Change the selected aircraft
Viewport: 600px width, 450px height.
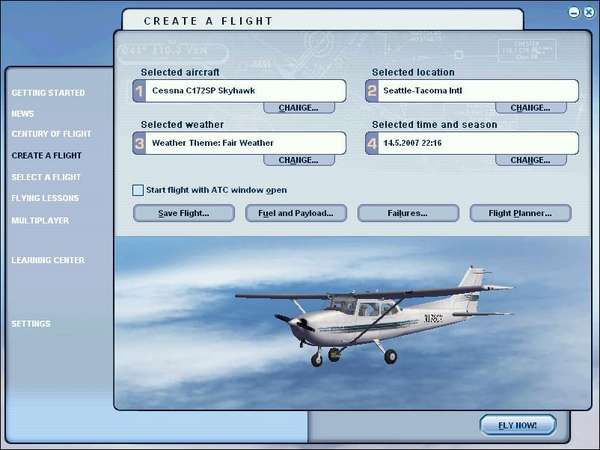click(299, 108)
